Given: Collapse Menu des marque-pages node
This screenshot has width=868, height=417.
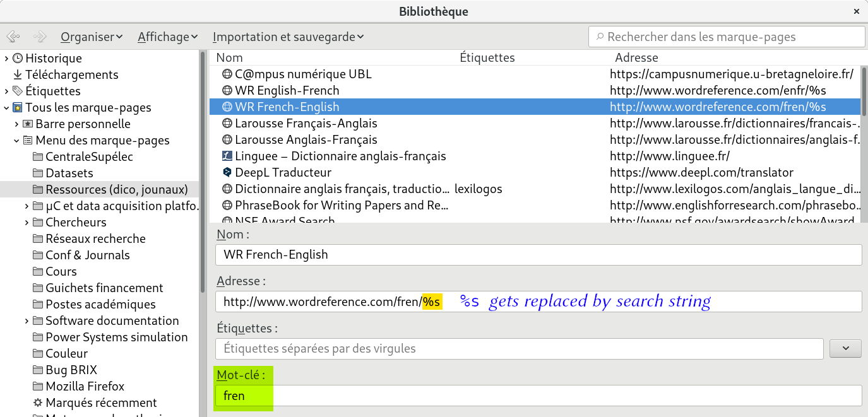Looking at the screenshot, I should 16,140.
